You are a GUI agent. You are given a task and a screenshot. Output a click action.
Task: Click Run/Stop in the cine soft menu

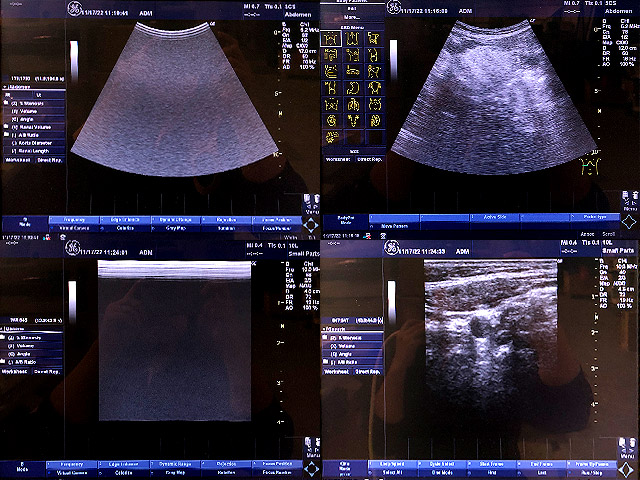click(x=591, y=473)
